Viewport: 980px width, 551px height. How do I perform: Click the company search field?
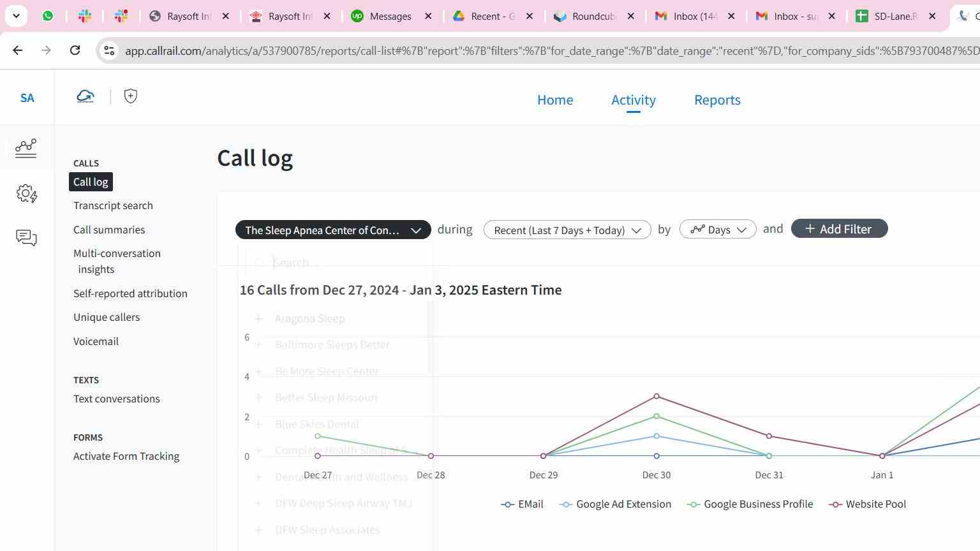[335, 262]
